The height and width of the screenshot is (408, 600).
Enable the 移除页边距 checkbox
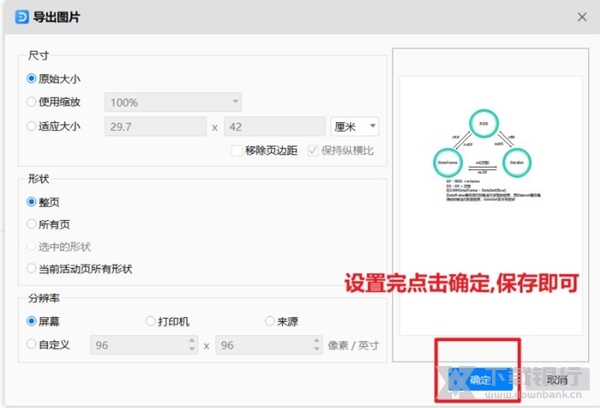237,150
